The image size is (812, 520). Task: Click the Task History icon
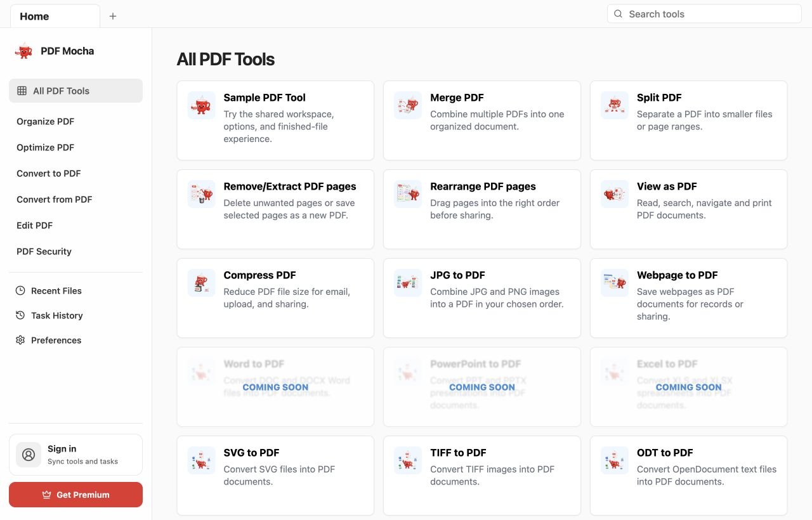click(x=20, y=315)
